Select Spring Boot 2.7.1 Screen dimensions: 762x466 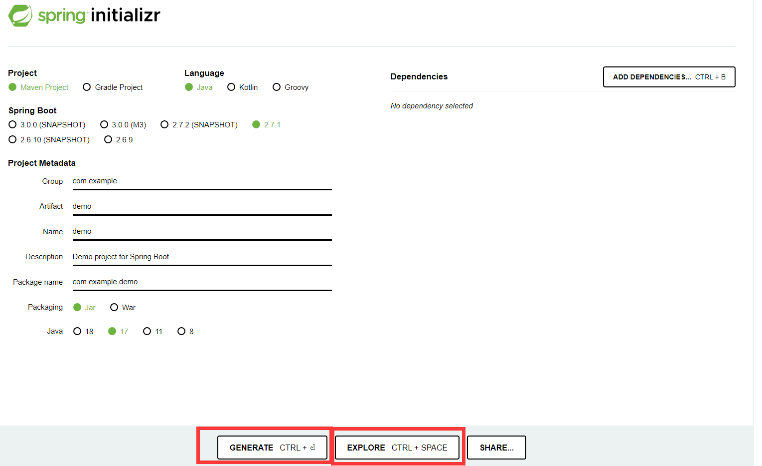(x=266, y=125)
